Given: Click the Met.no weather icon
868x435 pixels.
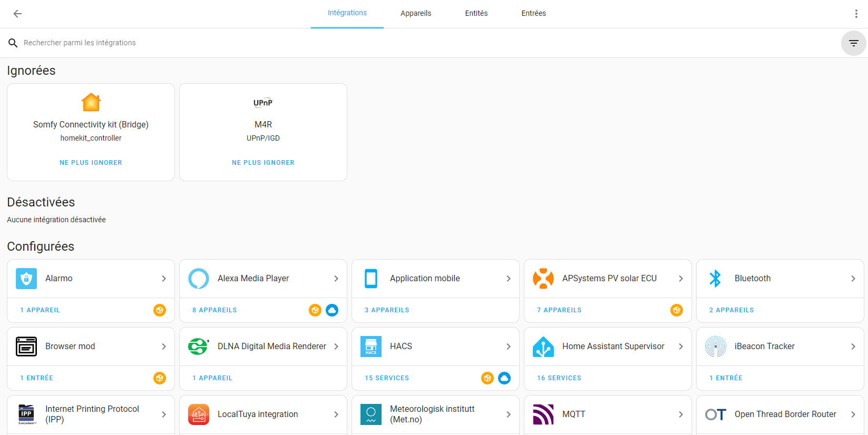Looking at the screenshot, I should (371, 414).
